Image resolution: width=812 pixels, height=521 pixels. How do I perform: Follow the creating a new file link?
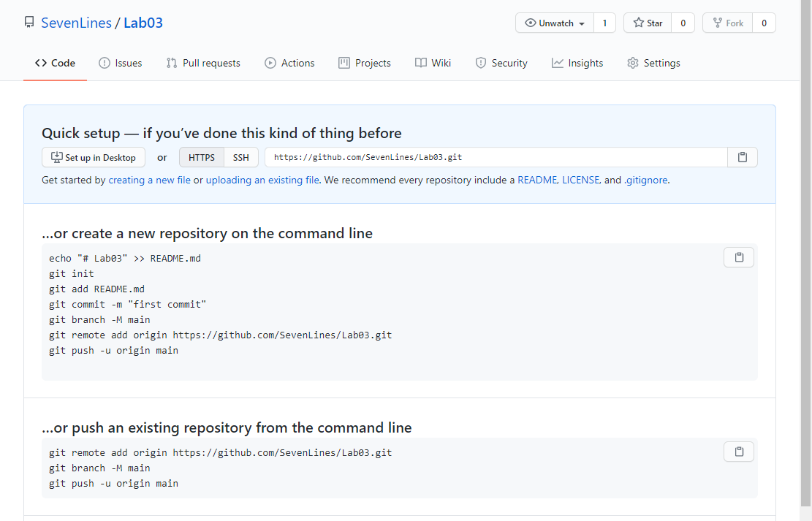click(149, 180)
